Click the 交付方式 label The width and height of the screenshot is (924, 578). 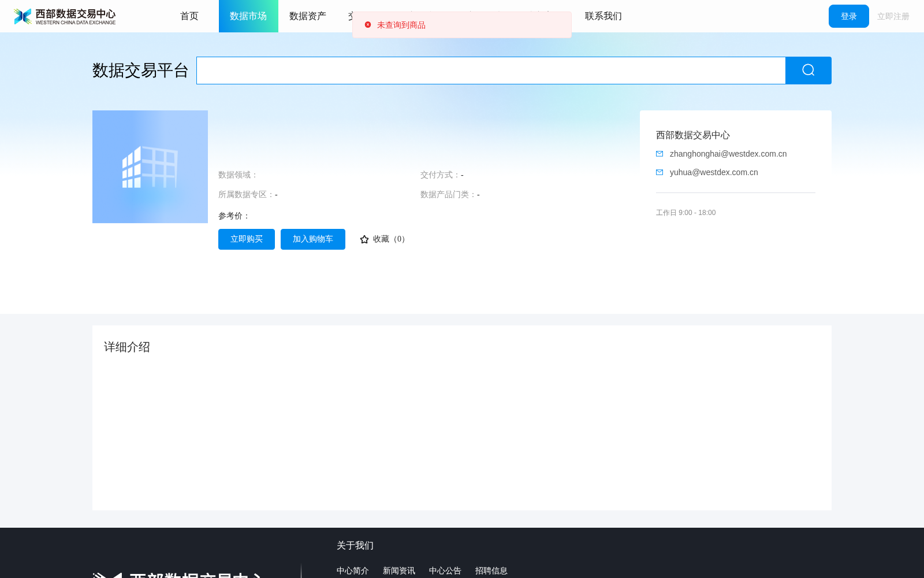point(440,175)
